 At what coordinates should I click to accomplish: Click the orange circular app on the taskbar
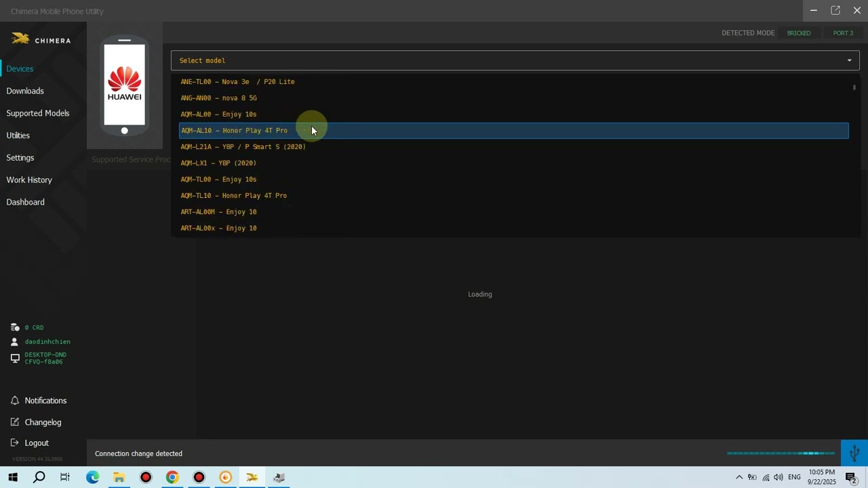(x=225, y=477)
